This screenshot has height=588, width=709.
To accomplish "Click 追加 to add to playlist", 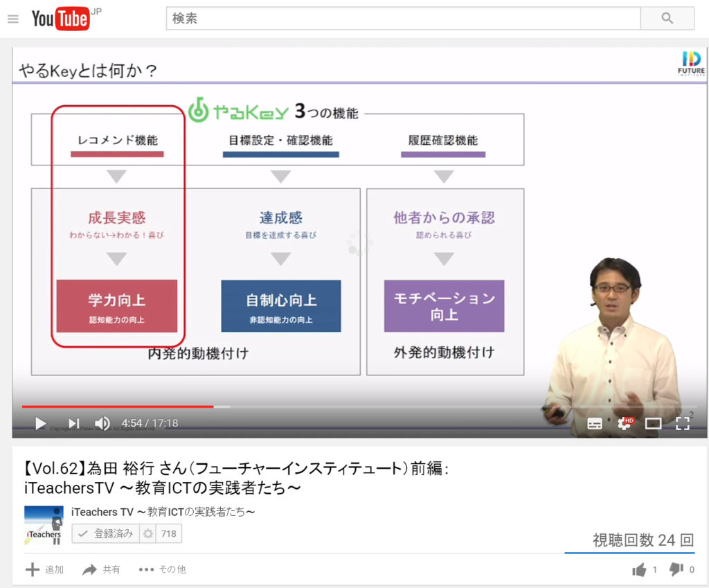I will click(45, 569).
